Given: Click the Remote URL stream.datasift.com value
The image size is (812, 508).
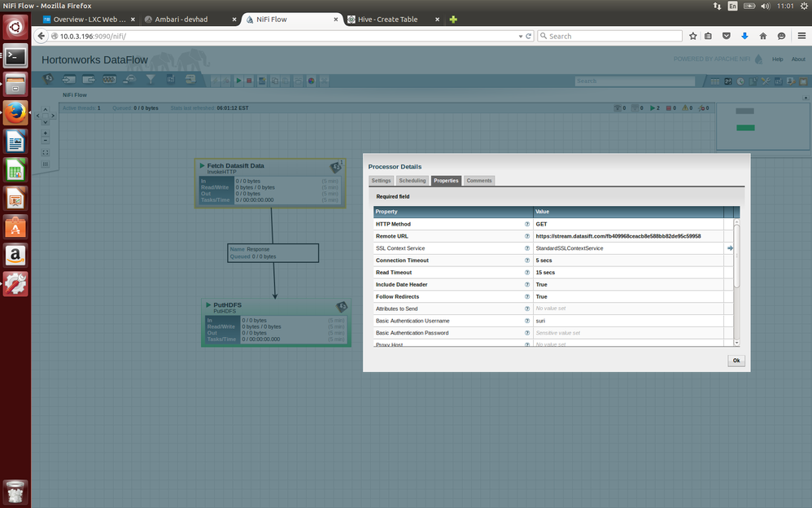Looking at the screenshot, I should [618, 236].
